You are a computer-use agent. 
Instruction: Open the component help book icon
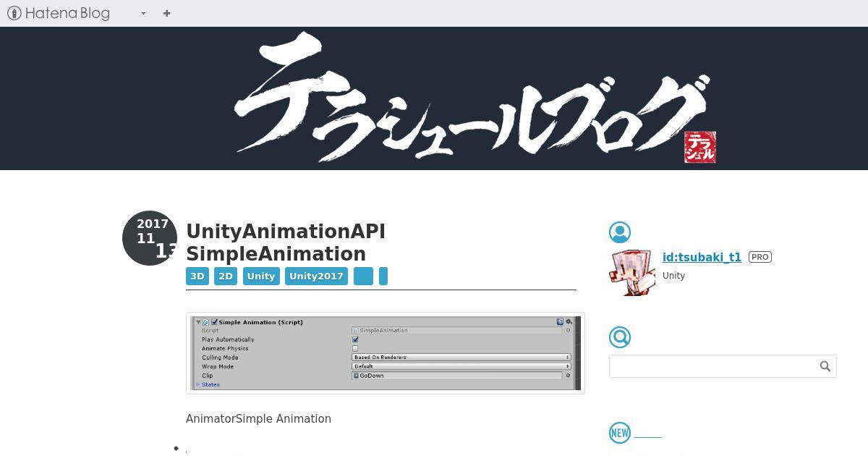coord(561,322)
